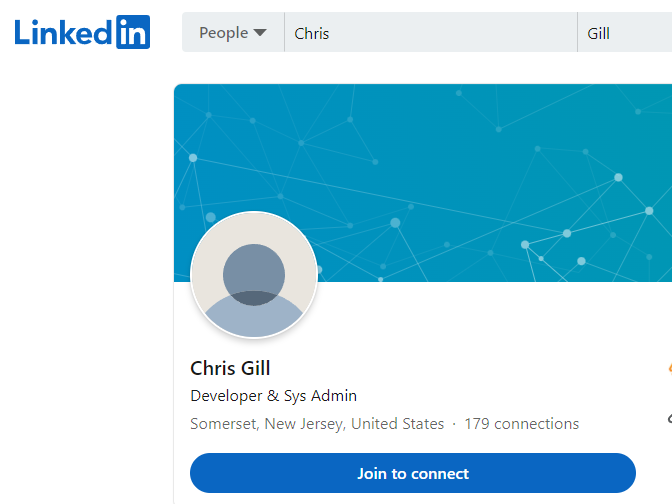Click the LinkedIn logo
This screenshot has width=672, height=504.
tap(82, 32)
